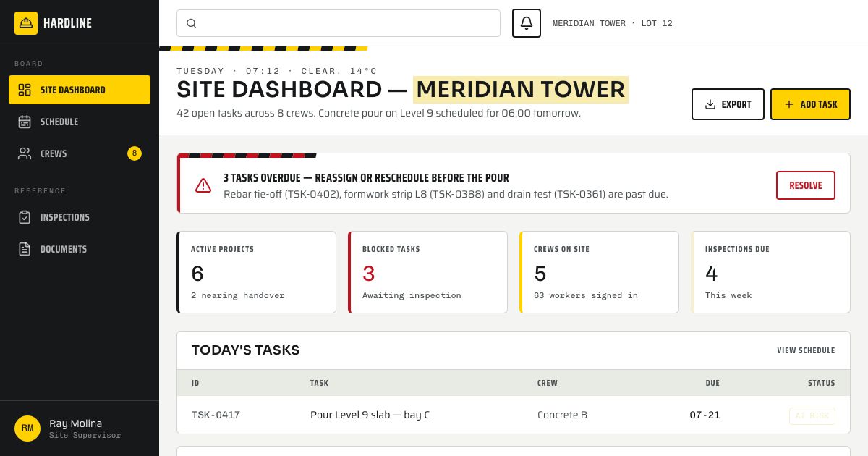Open the Documents page
Image resolution: width=868 pixels, height=456 pixels.
pyautogui.click(x=80, y=249)
